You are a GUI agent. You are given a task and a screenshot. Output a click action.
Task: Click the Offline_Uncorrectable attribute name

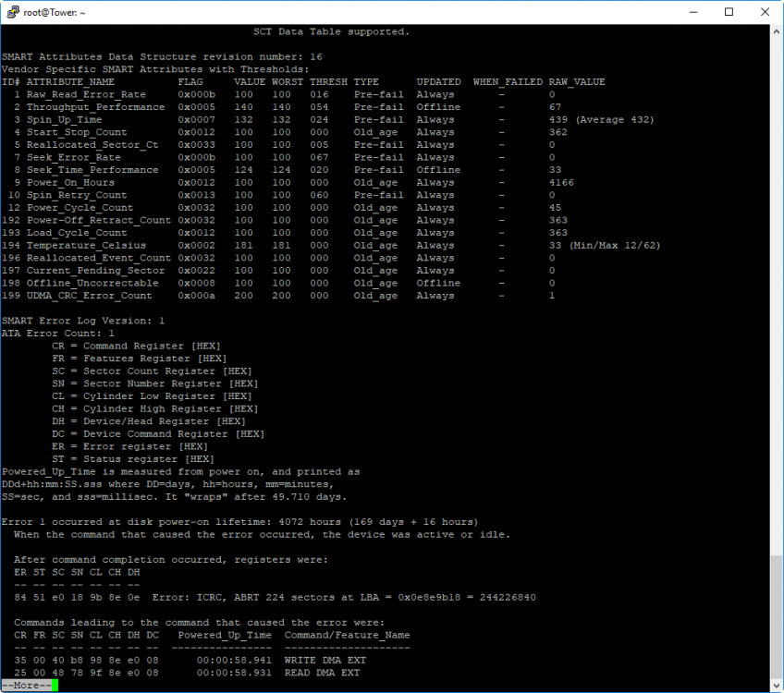point(92,283)
